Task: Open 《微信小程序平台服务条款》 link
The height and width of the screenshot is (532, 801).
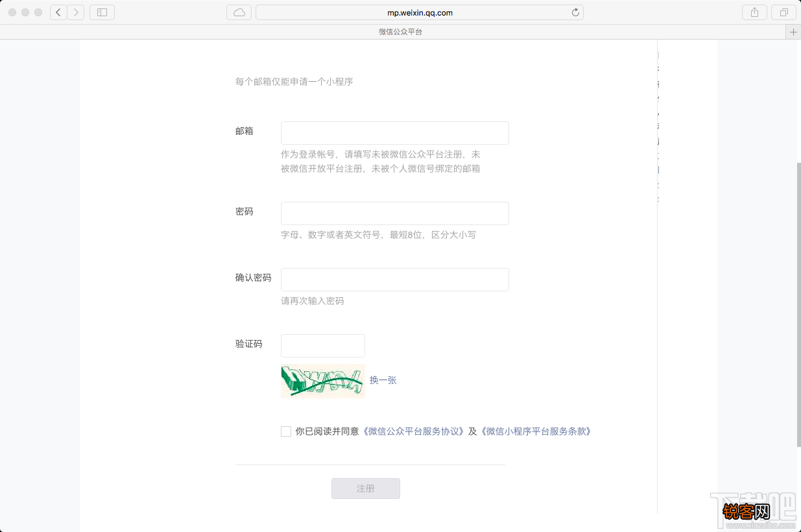Action: pyautogui.click(x=536, y=431)
